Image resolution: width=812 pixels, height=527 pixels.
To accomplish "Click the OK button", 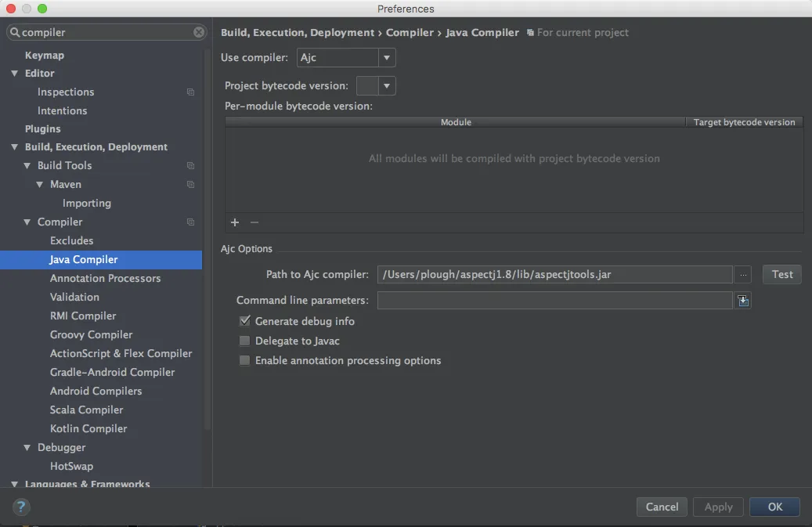I will click(774, 507).
